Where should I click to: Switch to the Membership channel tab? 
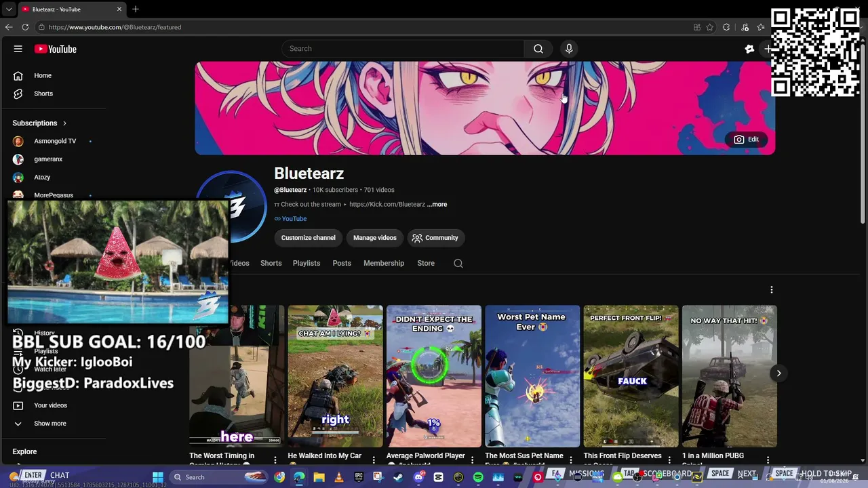384,263
